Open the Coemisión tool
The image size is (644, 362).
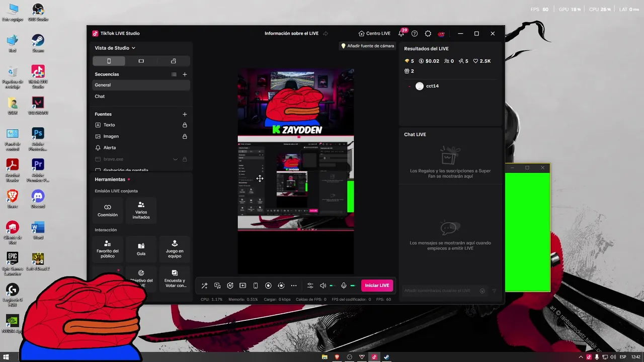pyautogui.click(x=108, y=211)
